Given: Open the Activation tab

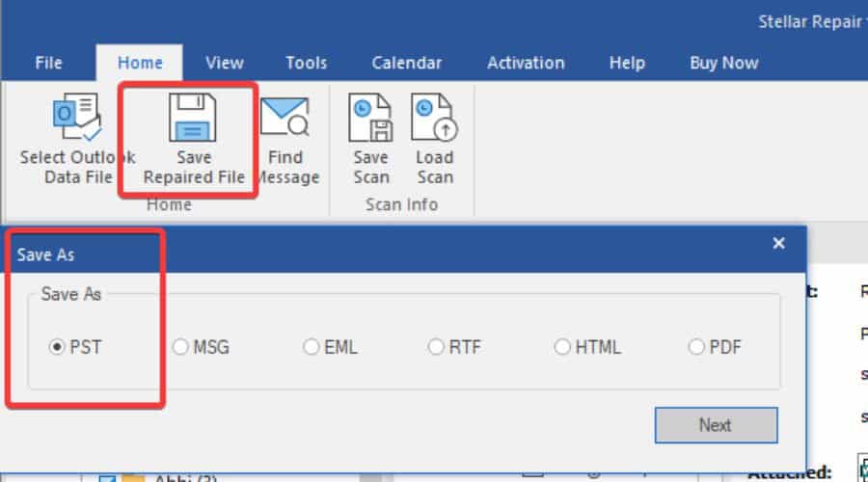Looking at the screenshot, I should [526, 63].
